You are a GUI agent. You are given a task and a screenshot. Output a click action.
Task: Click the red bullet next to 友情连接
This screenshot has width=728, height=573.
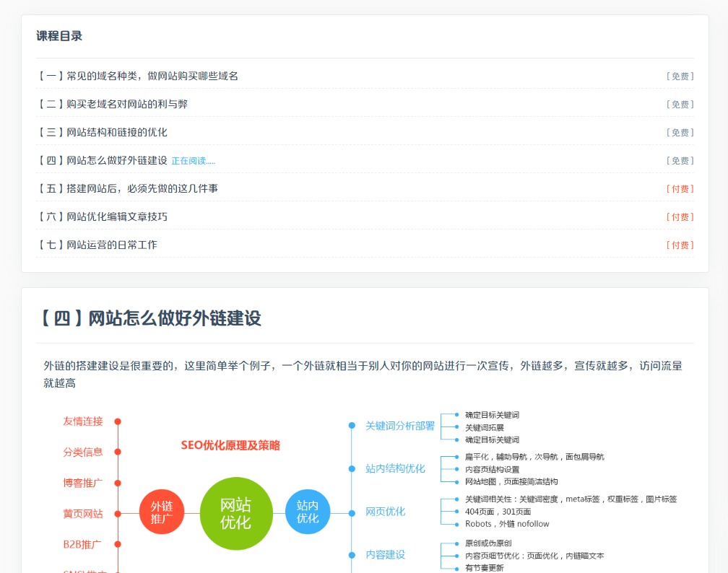pyautogui.click(x=118, y=421)
